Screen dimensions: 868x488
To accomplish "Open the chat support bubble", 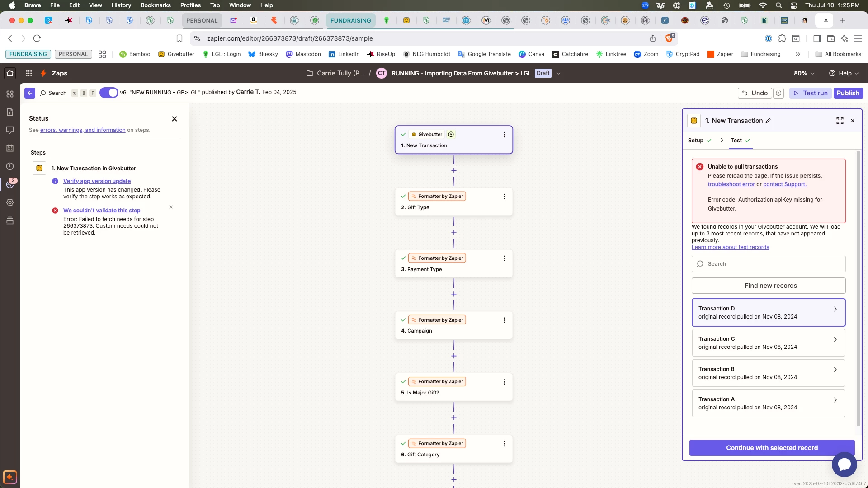I will click(x=844, y=465).
